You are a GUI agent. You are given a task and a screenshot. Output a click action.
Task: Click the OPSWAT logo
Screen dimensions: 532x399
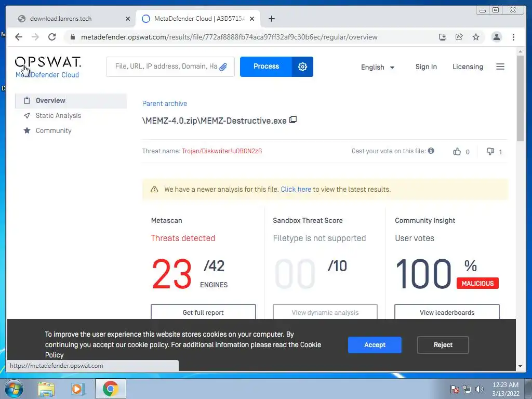tap(48, 62)
